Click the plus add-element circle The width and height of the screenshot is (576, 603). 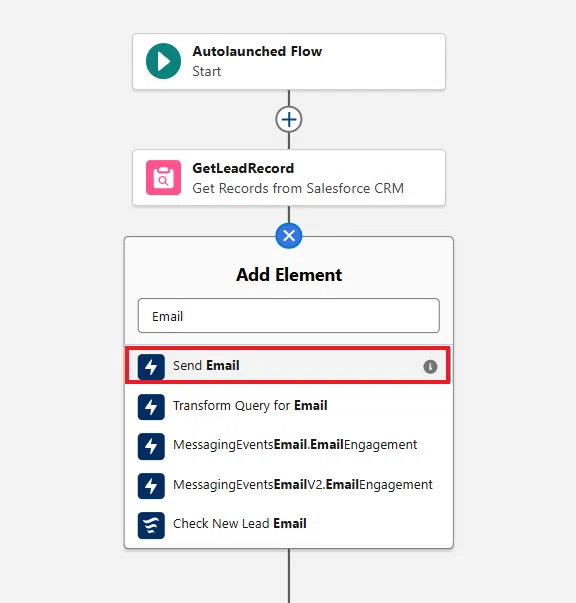point(289,119)
